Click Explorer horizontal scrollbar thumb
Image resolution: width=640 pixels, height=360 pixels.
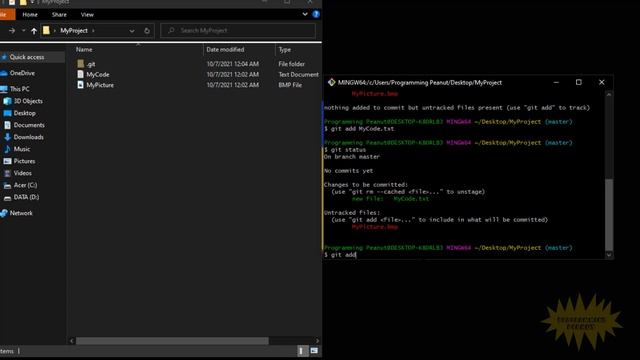point(172,340)
